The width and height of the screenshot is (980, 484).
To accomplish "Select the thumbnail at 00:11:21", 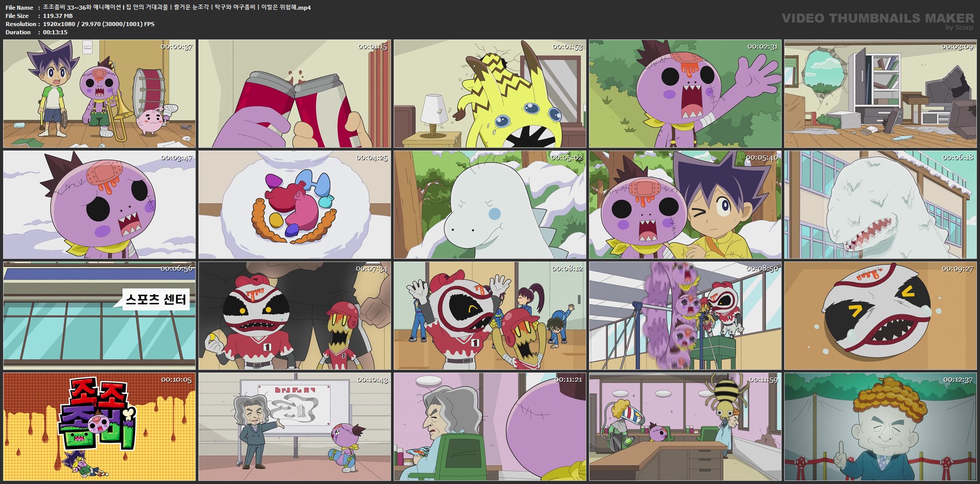I will (490, 427).
